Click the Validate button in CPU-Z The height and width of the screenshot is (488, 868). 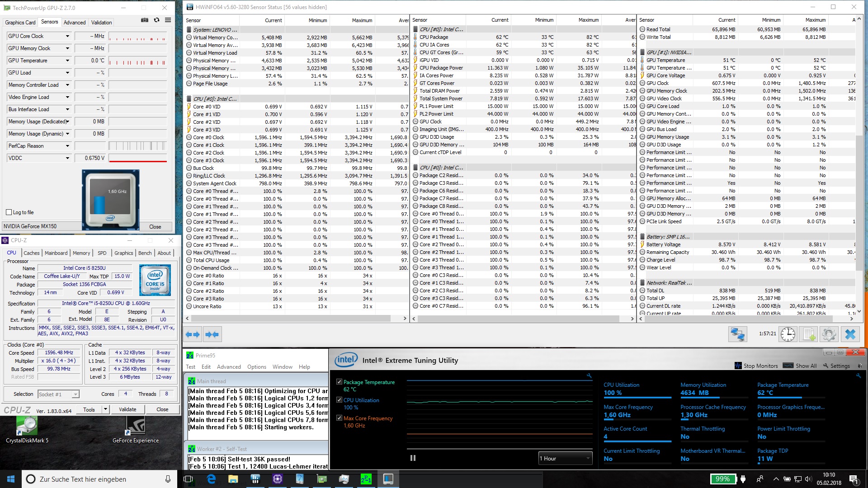point(127,409)
